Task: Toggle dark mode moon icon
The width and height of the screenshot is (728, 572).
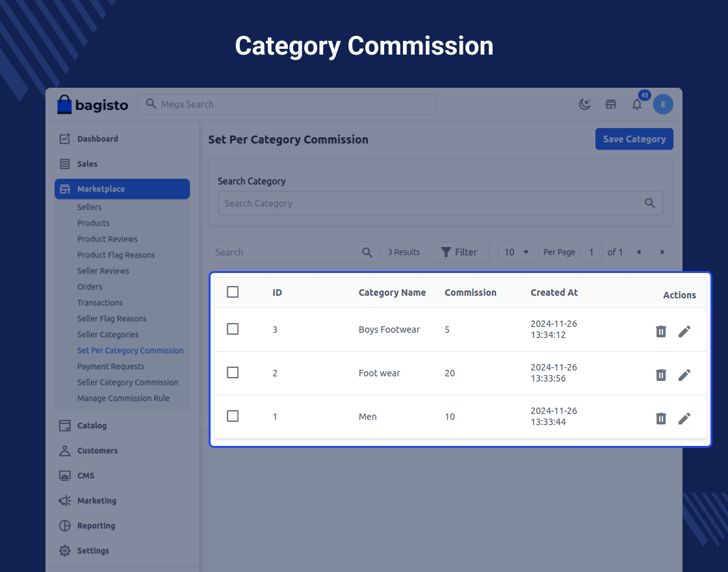Action: [x=584, y=105]
